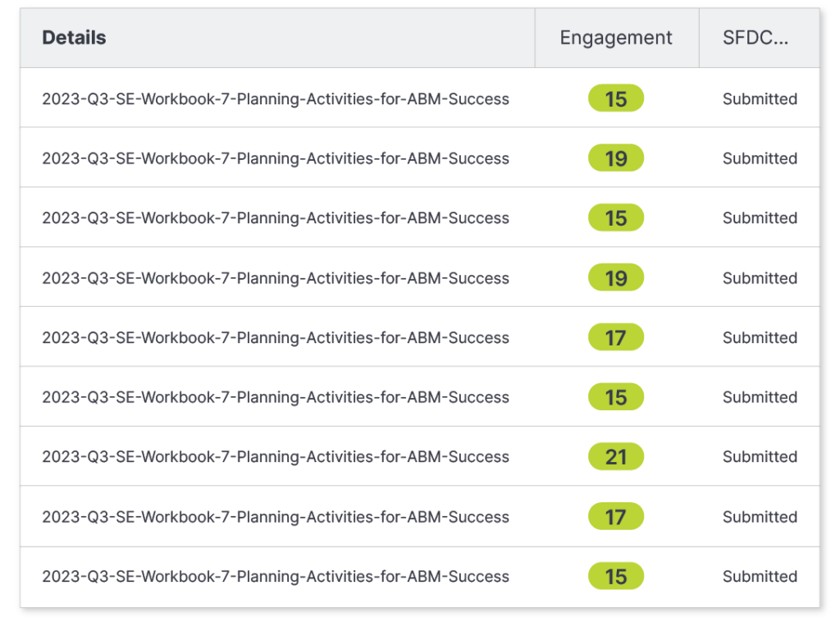Image resolution: width=840 pixels, height=622 pixels.
Task: Sort by the Details column header
Action: [x=73, y=37]
